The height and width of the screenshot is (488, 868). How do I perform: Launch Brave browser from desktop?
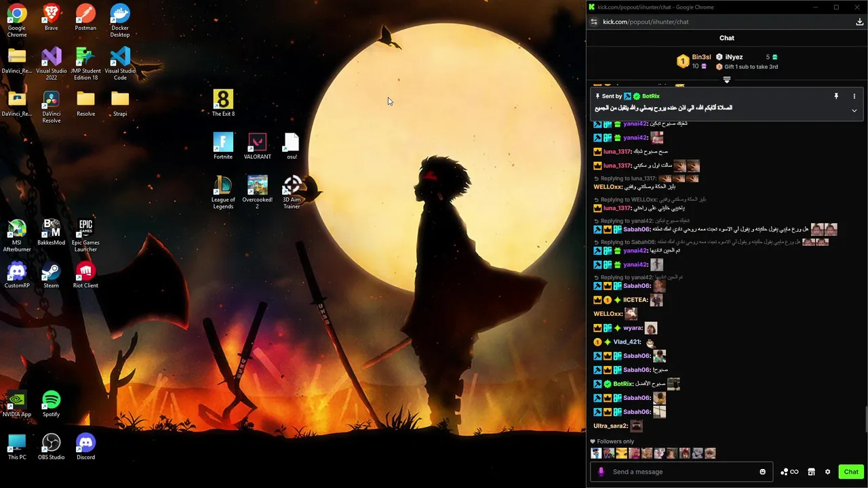pyautogui.click(x=51, y=18)
